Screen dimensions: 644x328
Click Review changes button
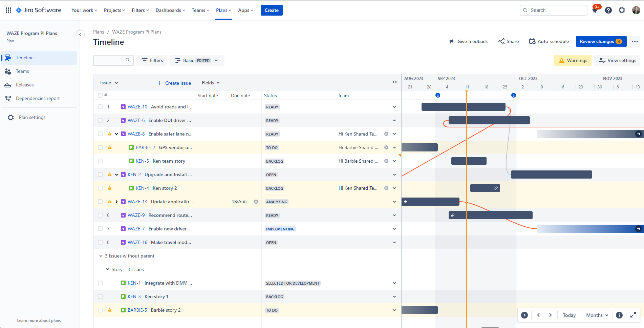(601, 41)
